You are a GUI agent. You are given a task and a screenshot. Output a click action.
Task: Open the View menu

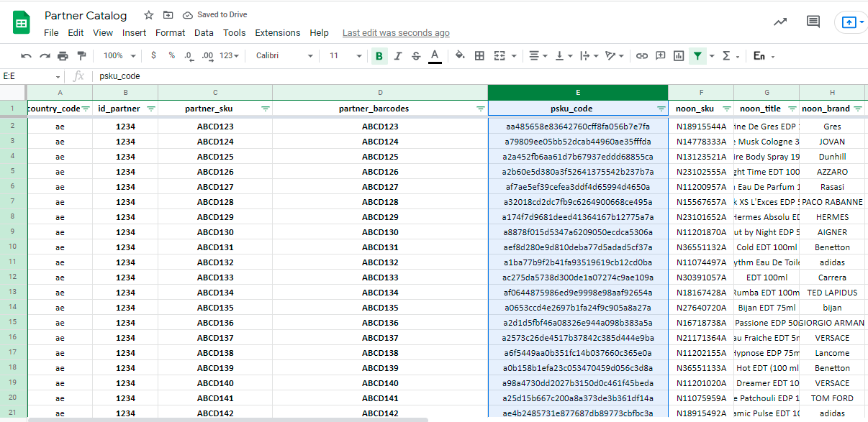(103, 33)
